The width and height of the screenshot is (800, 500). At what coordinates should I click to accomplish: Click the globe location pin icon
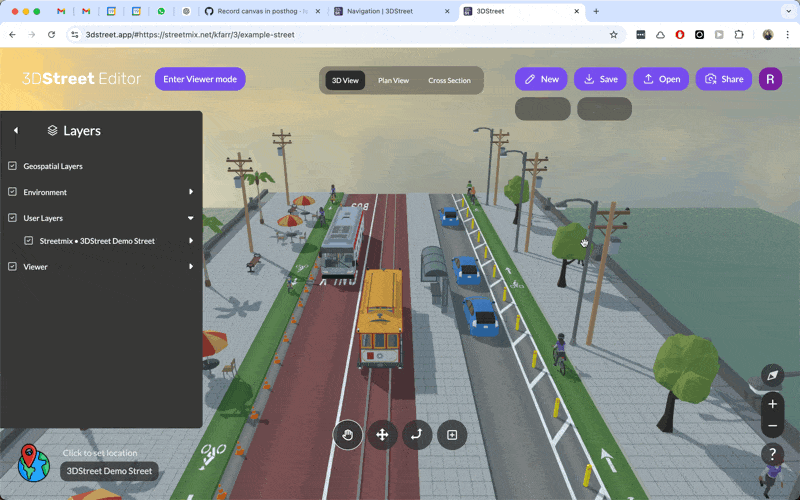click(33, 462)
